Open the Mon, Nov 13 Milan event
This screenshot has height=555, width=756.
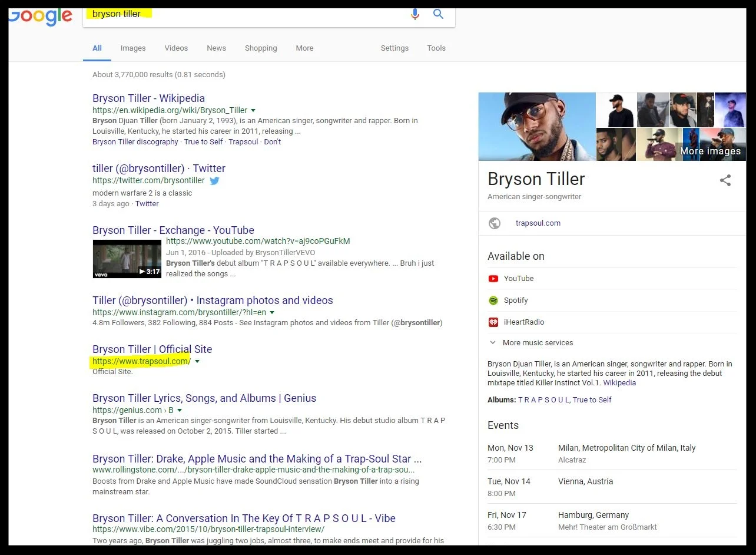tap(612, 454)
